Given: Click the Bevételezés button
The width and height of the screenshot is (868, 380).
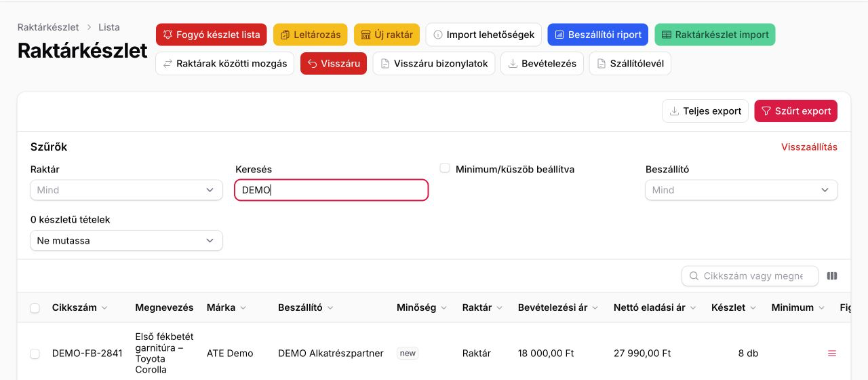Looking at the screenshot, I should 542,64.
